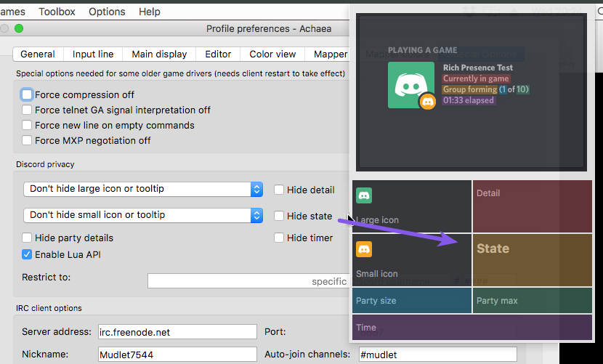This screenshot has width=603, height=364.
Task: Switch to the General tab
Action: click(38, 54)
